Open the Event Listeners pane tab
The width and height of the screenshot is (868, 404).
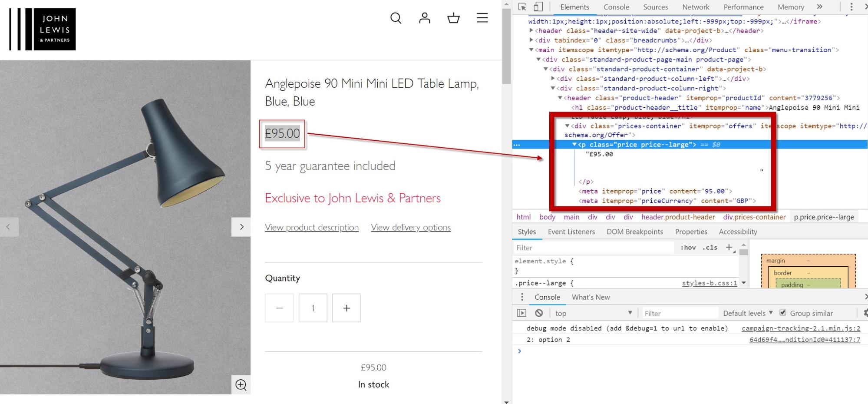point(571,232)
